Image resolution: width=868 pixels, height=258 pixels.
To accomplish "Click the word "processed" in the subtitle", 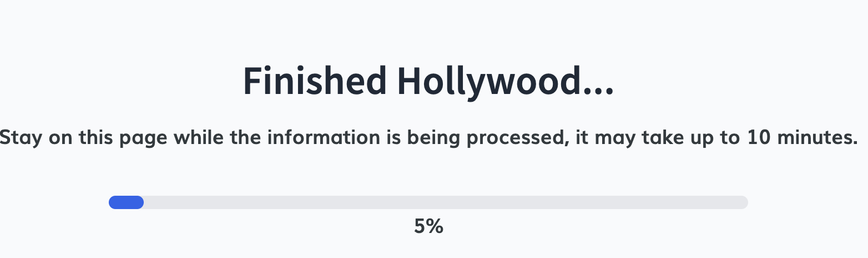I will point(513,137).
